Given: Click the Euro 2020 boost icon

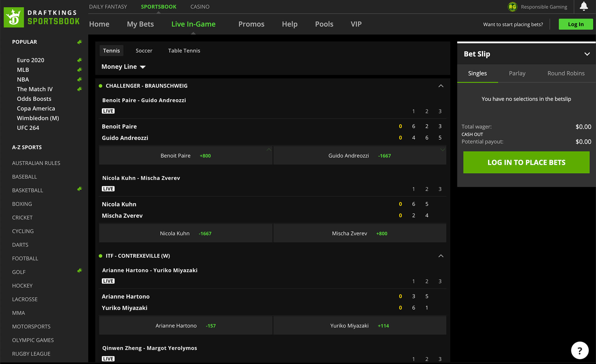Looking at the screenshot, I should tap(79, 60).
